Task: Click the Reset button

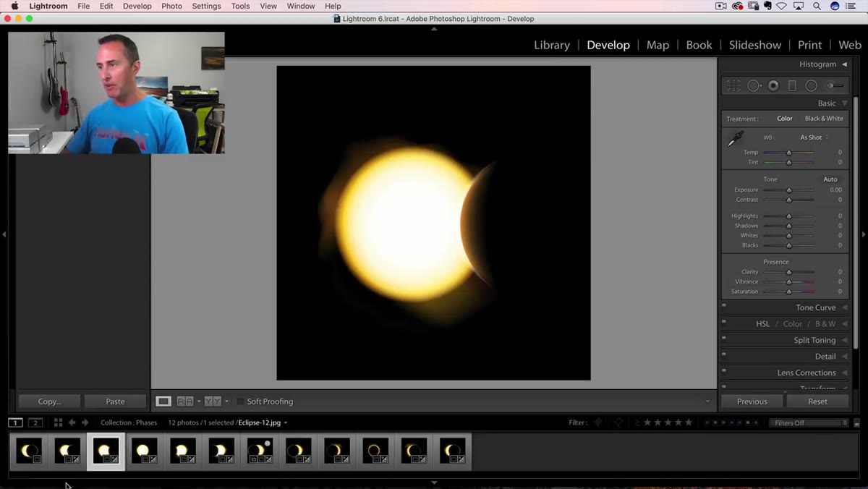Action: click(x=818, y=401)
